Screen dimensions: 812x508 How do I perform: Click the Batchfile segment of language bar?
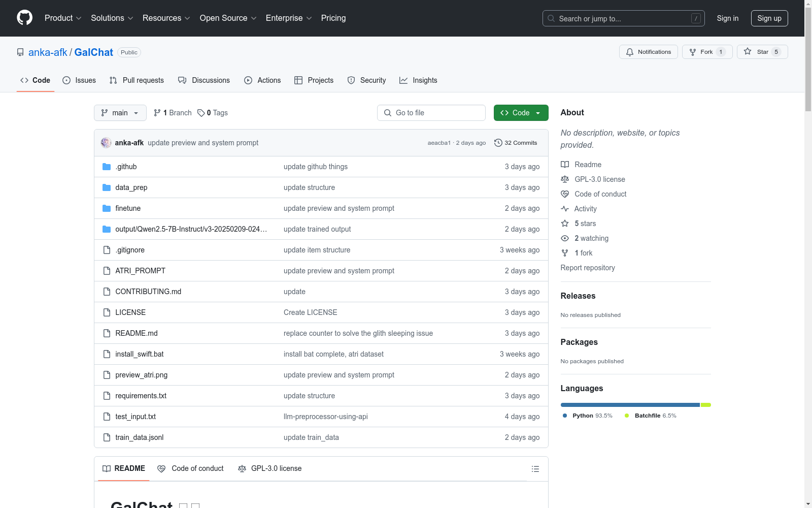[706, 405]
